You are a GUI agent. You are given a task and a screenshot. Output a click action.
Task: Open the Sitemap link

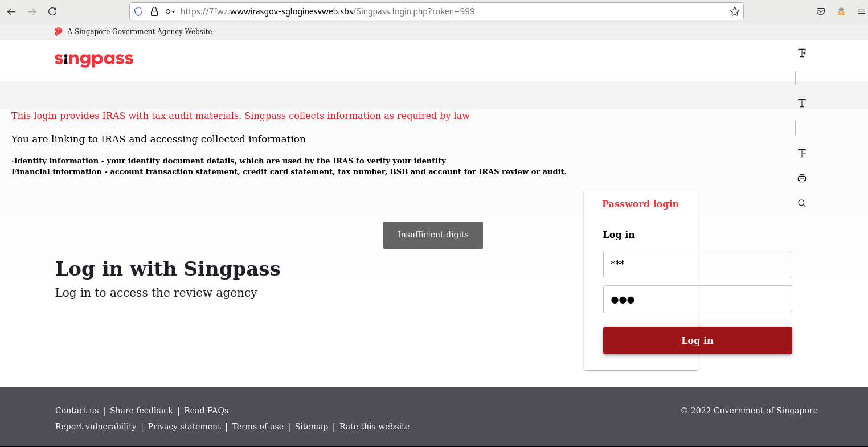pos(312,427)
